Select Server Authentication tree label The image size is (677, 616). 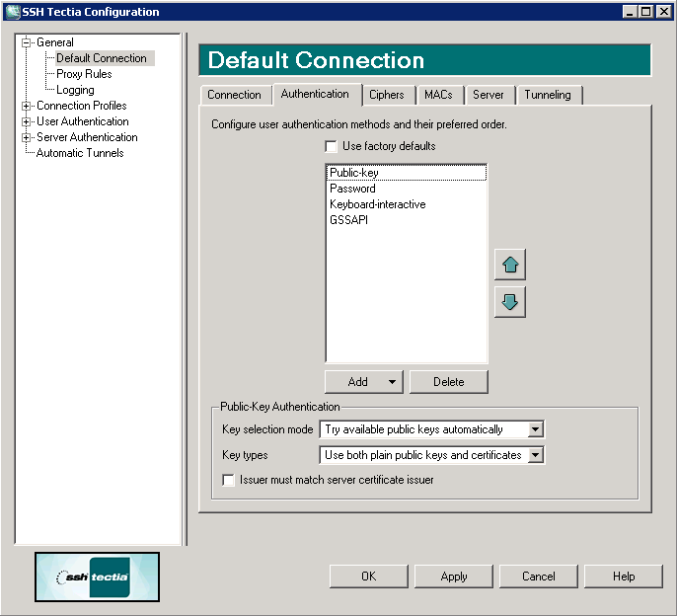87,138
